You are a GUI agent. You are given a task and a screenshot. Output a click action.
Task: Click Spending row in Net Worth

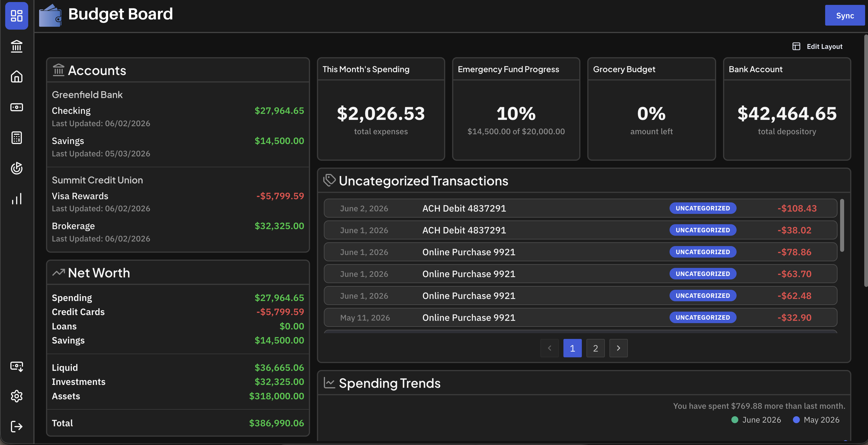[178, 298]
